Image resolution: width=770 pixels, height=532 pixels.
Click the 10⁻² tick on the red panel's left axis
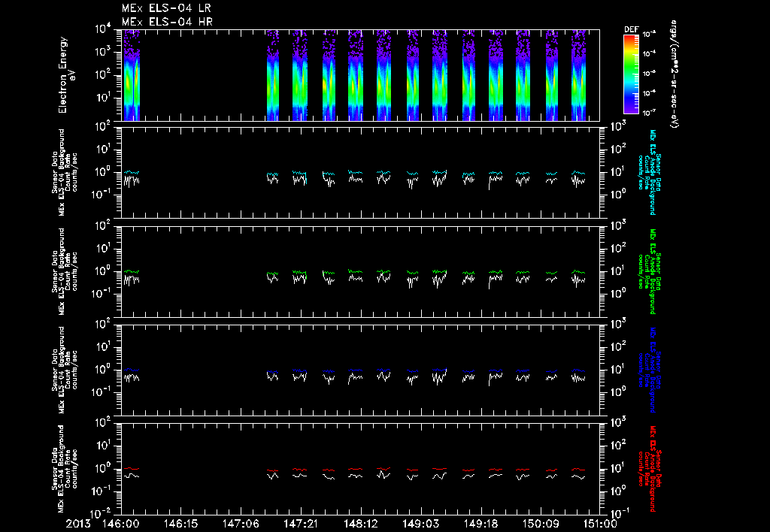pos(101,513)
